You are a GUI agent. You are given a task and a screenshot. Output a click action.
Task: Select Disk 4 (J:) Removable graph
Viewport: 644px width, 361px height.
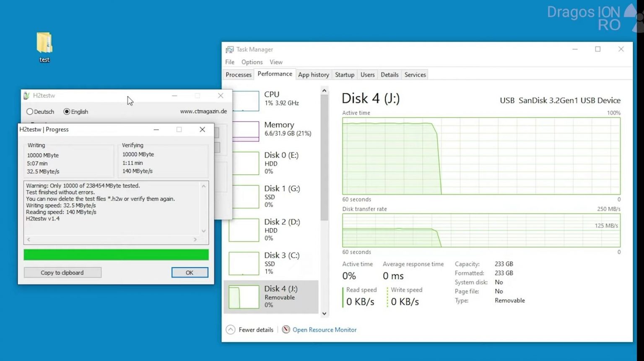(x=244, y=297)
